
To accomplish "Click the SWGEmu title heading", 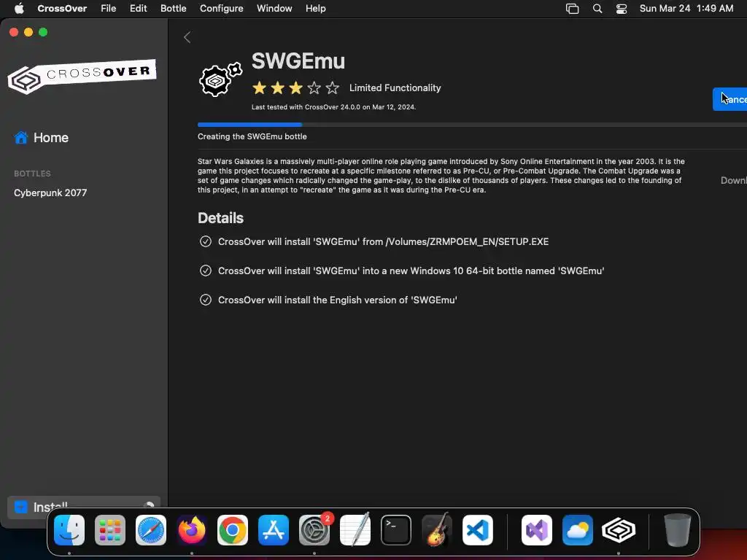I will pyautogui.click(x=298, y=61).
